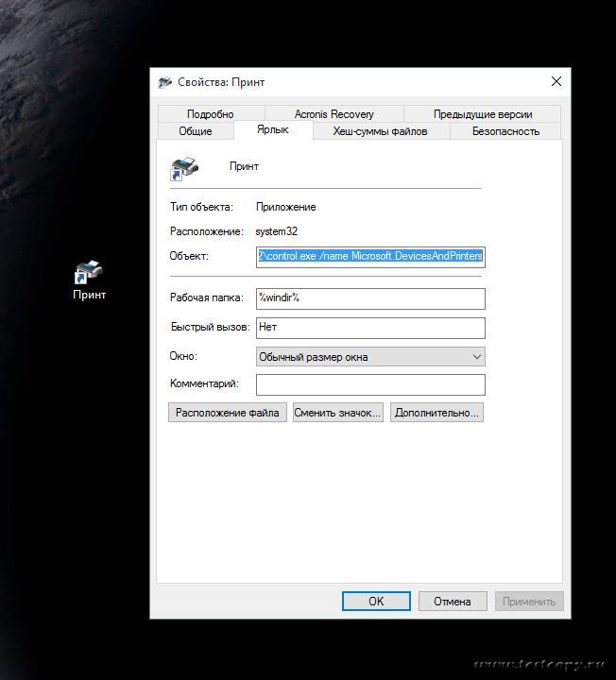Switch to the Подробно tab
Image resolution: width=616 pixels, height=680 pixels.
click(x=210, y=114)
